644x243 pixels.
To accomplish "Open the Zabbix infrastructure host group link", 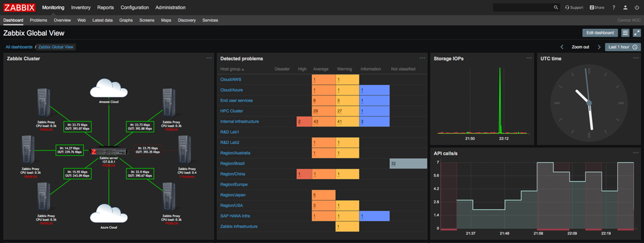I will pos(239,227).
